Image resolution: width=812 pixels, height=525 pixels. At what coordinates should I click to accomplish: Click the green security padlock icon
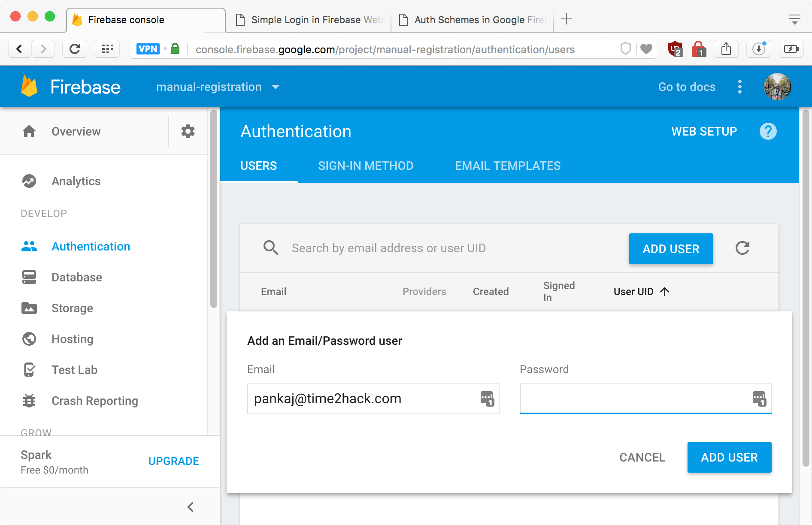pyautogui.click(x=175, y=48)
